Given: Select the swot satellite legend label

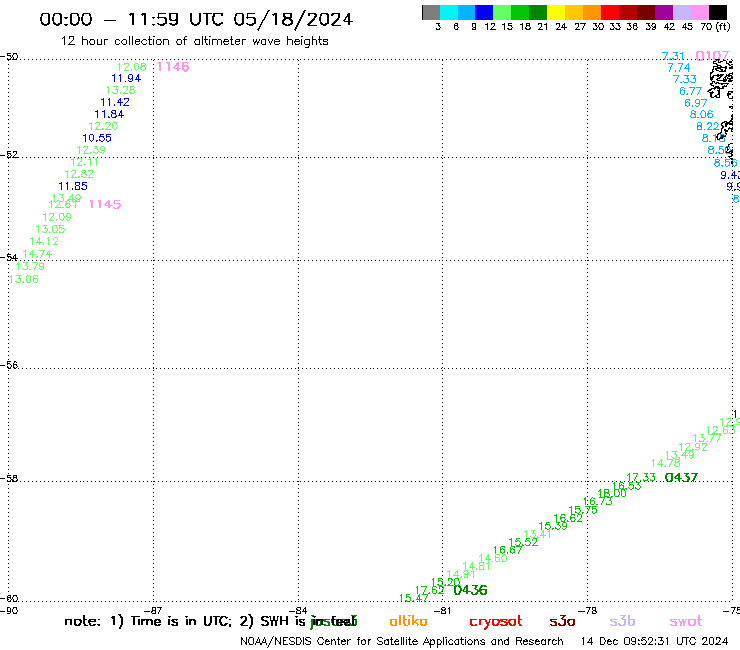Looking at the screenshot, I should [x=686, y=621].
